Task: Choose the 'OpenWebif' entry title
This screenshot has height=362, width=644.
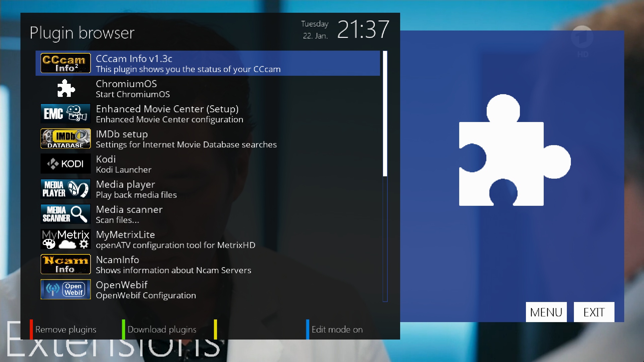Action: tap(121, 285)
